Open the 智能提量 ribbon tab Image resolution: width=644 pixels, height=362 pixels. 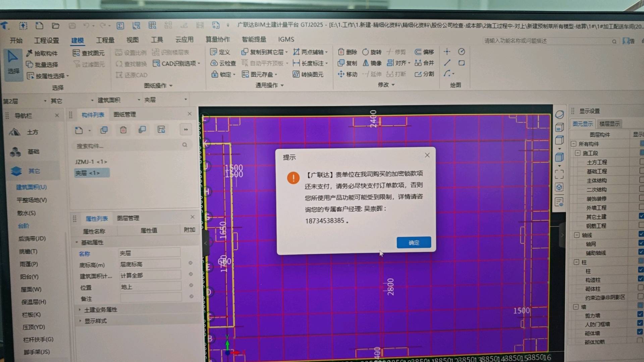(254, 39)
